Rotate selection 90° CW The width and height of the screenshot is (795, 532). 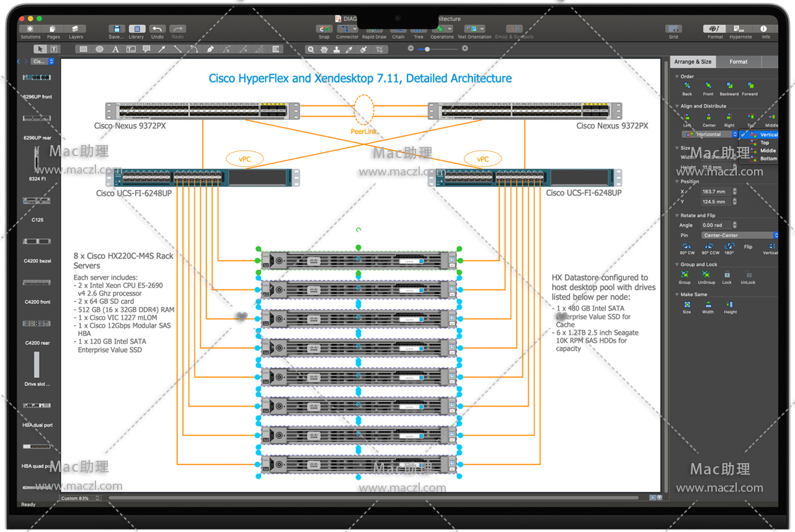point(687,247)
